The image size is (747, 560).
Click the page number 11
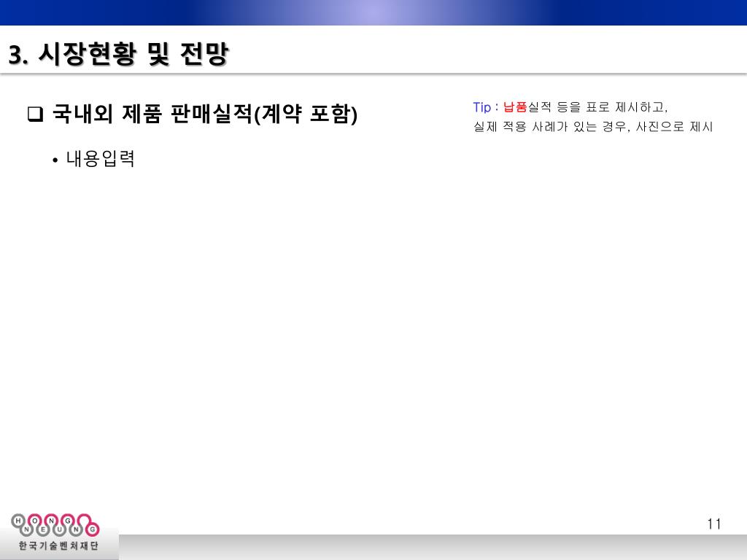click(713, 524)
